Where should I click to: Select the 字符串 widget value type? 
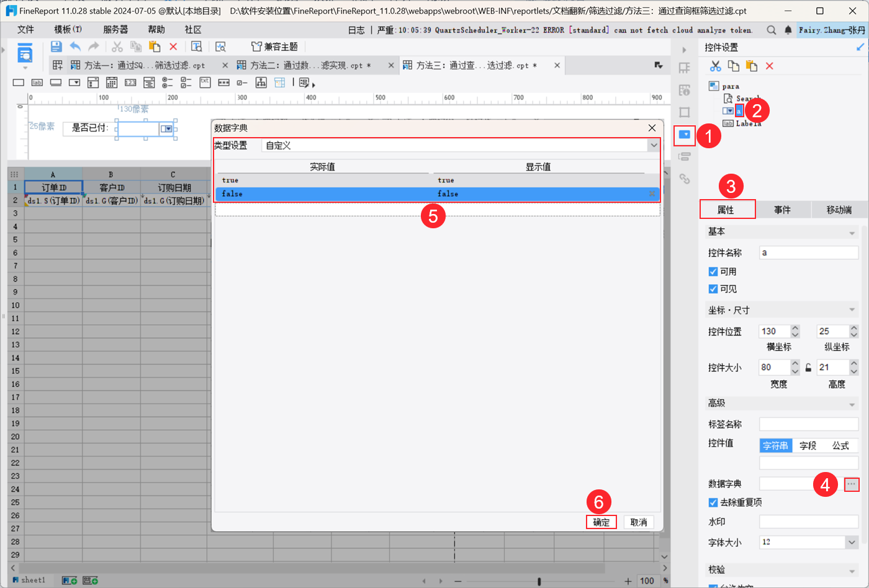pyautogui.click(x=776, y=445)
